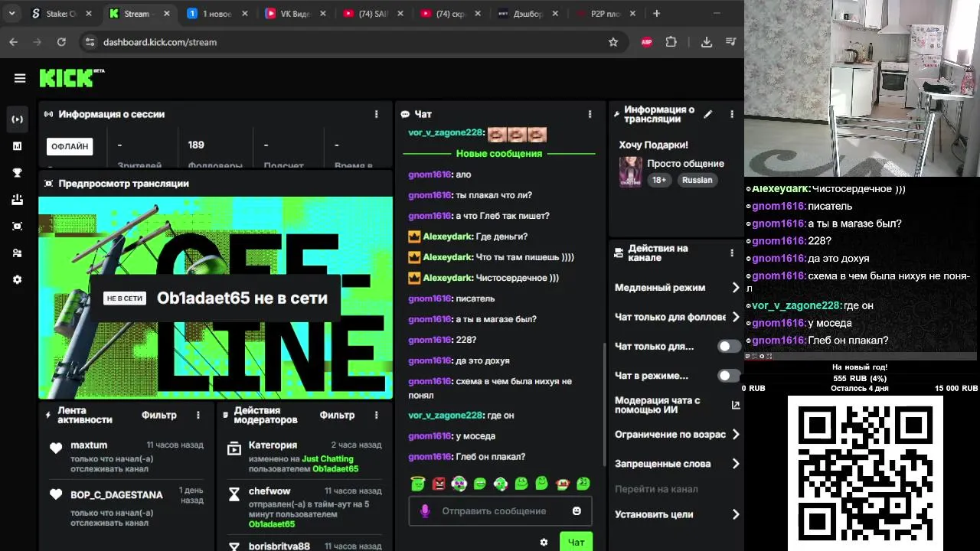Open the moderator actions three-dot menu

[x=376, y=415]
